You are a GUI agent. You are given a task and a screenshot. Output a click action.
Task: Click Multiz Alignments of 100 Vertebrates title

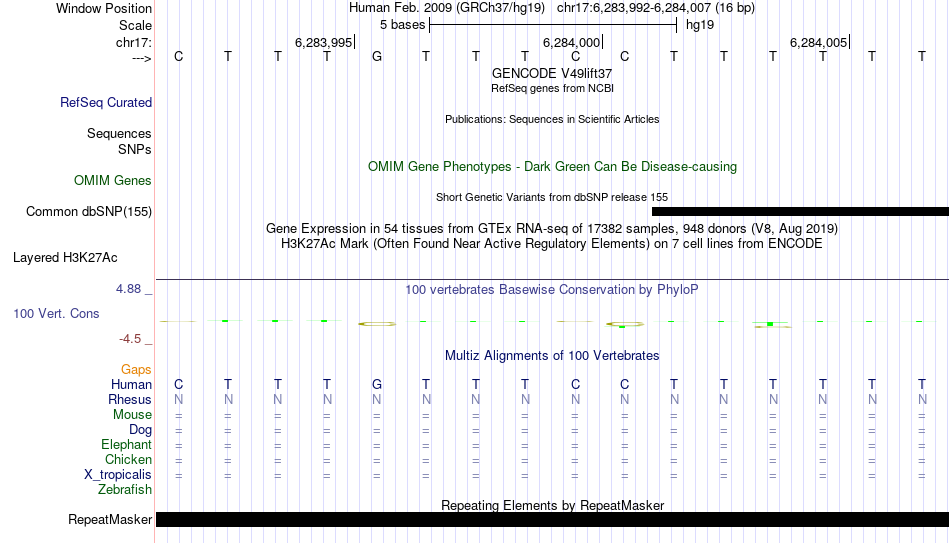click(552, 356)
